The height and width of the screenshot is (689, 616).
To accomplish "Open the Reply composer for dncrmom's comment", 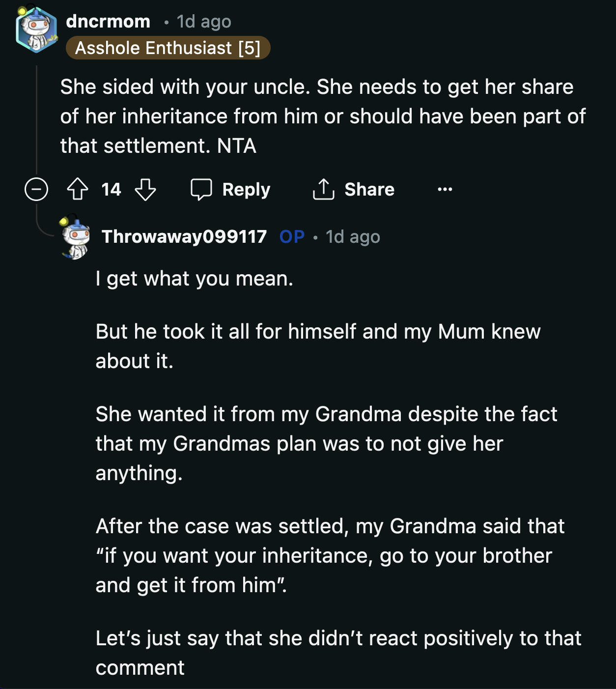I will click(x=230, y=189).
